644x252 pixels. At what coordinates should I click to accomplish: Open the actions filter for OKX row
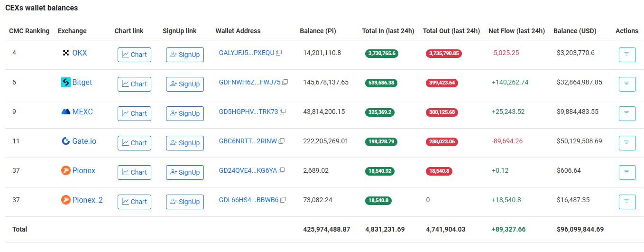tap(627, 55)
